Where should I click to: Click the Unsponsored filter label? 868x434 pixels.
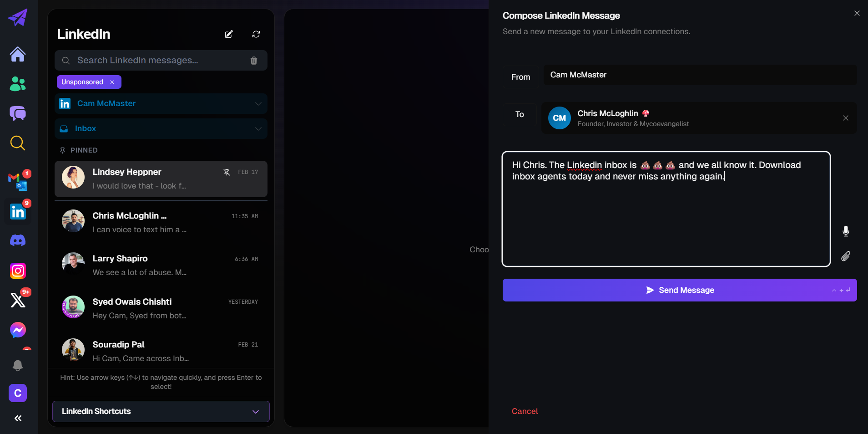(x=82, y=82)
